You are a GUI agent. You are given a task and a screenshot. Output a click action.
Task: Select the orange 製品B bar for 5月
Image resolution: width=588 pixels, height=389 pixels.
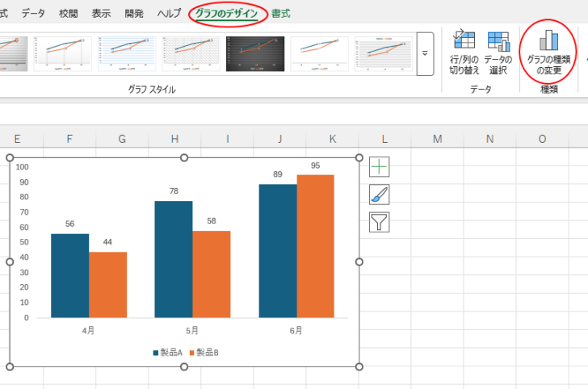(212, 274)
